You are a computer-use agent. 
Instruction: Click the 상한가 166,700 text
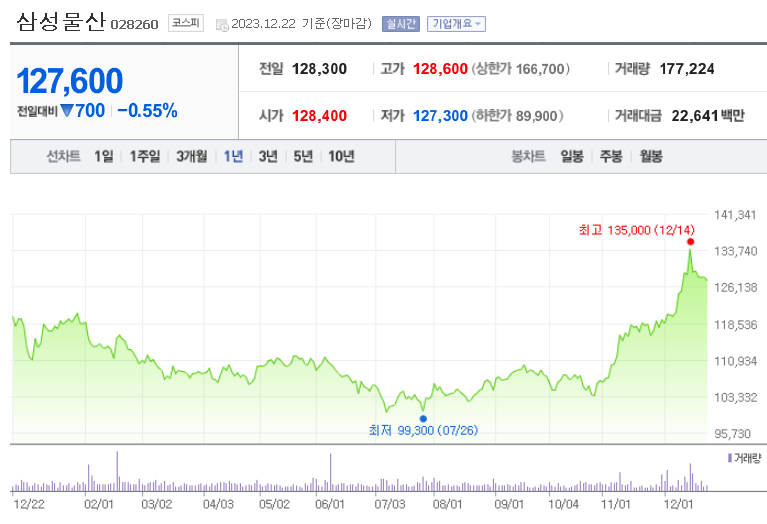pyautogui.click(x=520, y=69)
